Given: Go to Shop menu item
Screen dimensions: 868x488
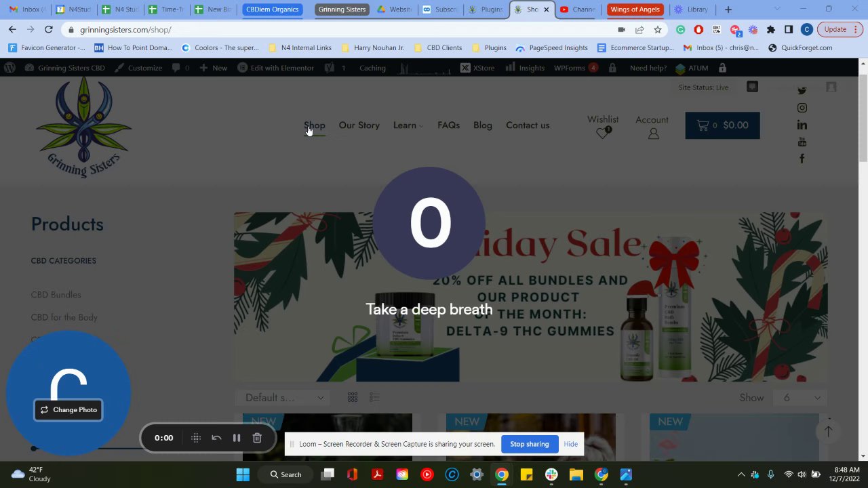Looking at the screenshot, I should (315, 125).
